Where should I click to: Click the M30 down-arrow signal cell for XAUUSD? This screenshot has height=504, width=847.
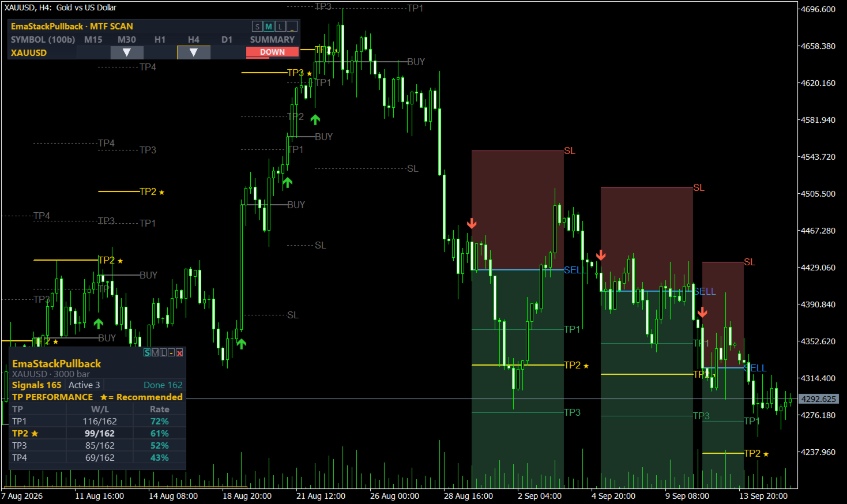tap(127, 52)
